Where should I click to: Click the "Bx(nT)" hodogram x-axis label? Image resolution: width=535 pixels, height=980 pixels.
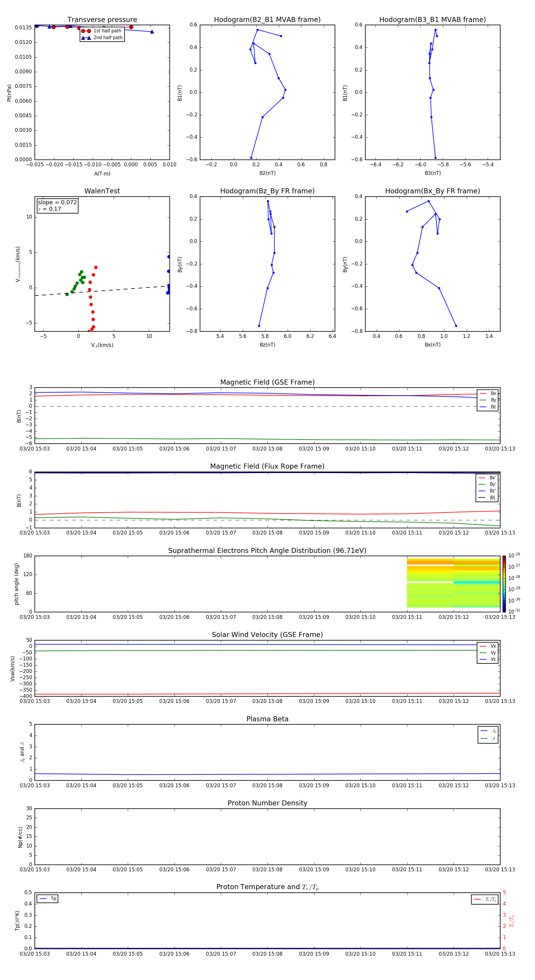tap(432, 345)
